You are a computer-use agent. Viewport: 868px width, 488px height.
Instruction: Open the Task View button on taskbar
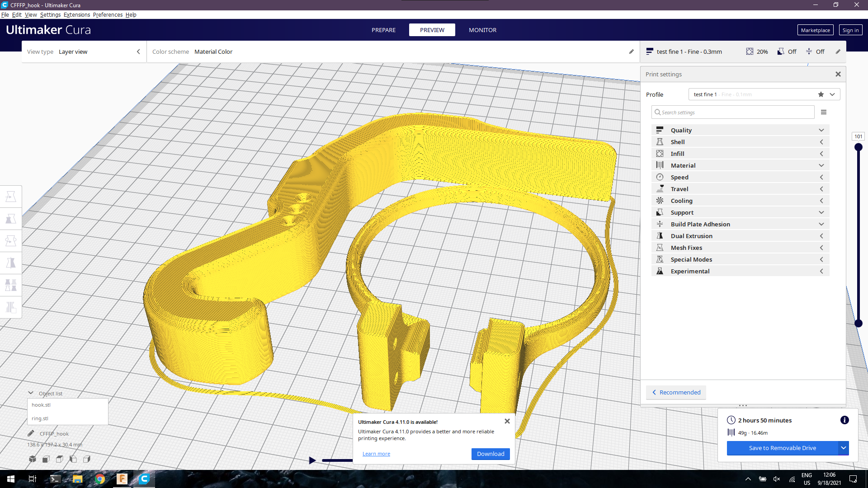33,479
